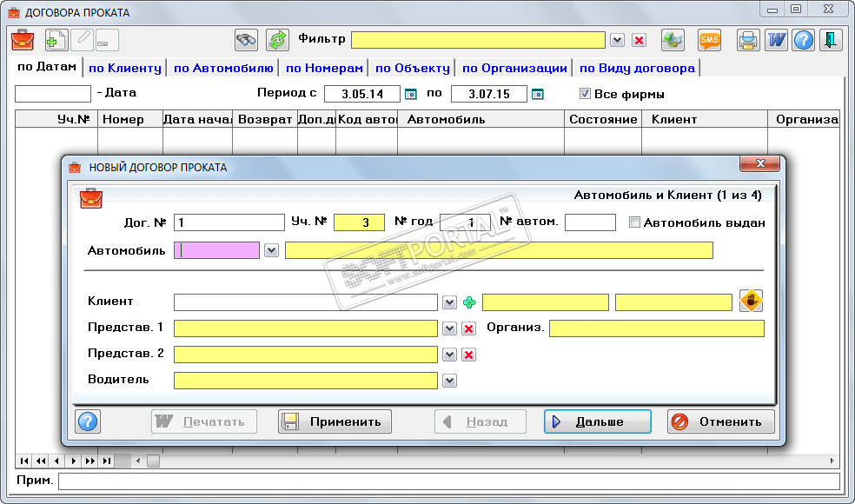
Task: Click the Применить button
Action: [x=335, y=421]
